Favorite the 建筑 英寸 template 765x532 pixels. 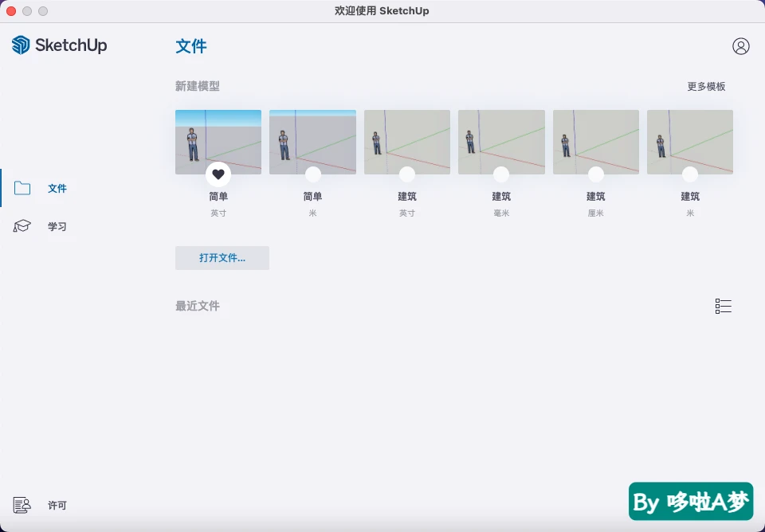(407, 174)
